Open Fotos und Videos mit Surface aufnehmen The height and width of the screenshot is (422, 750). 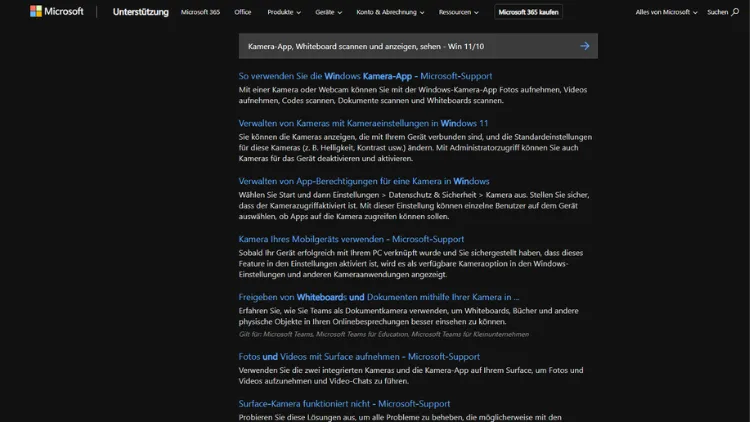359,356
